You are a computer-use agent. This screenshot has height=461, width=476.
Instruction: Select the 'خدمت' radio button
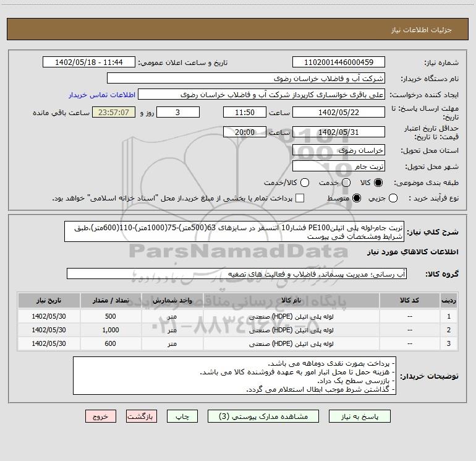tap(346, 183)
